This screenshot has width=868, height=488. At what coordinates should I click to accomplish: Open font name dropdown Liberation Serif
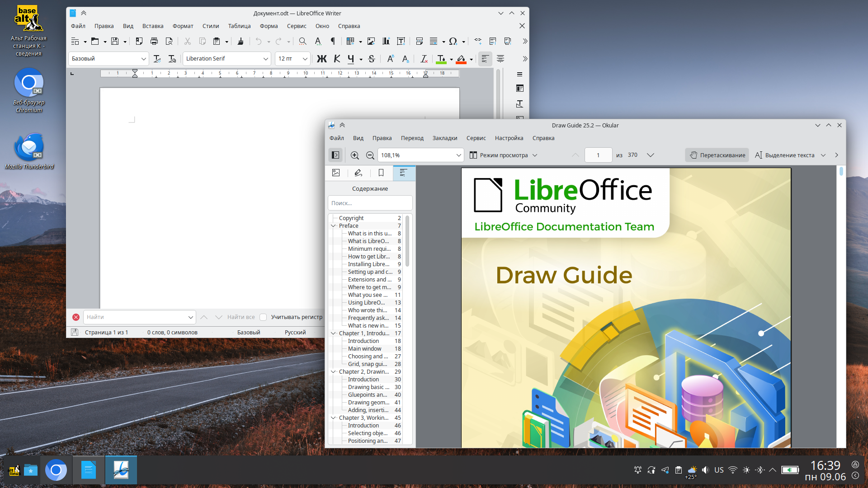(x=265, y=59)
